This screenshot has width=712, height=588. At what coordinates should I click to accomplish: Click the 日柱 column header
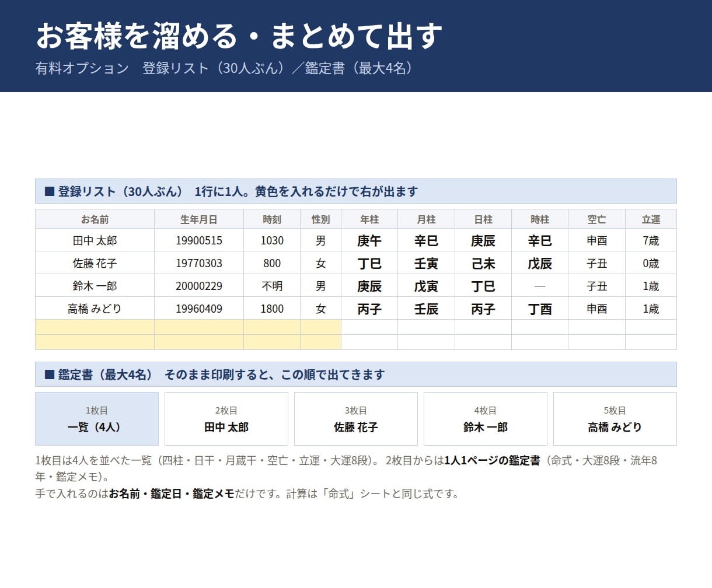click(x=483, y=219)
